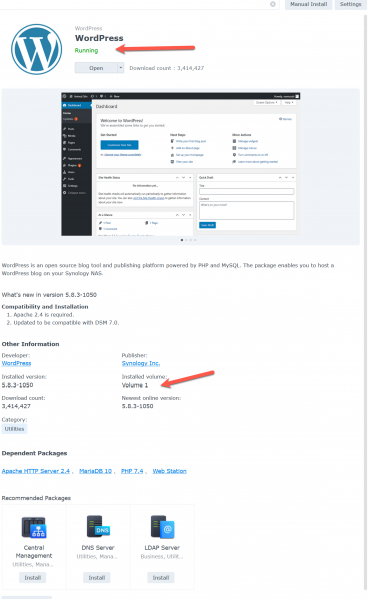
Task: Click the DNS Server package icon
Action: click(98, 527)
